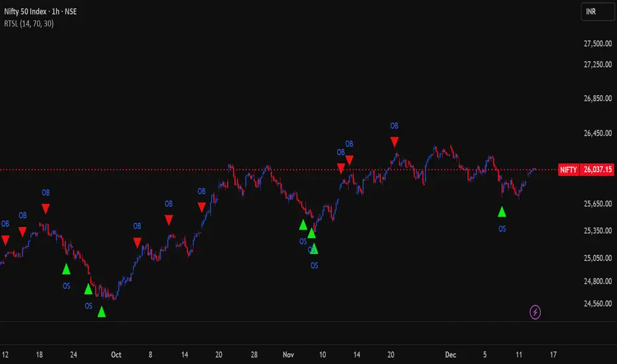Viewport: 617px width, 364px height.
Task: Click green triangle above the December OS label
Action: (x=502, y=212)
